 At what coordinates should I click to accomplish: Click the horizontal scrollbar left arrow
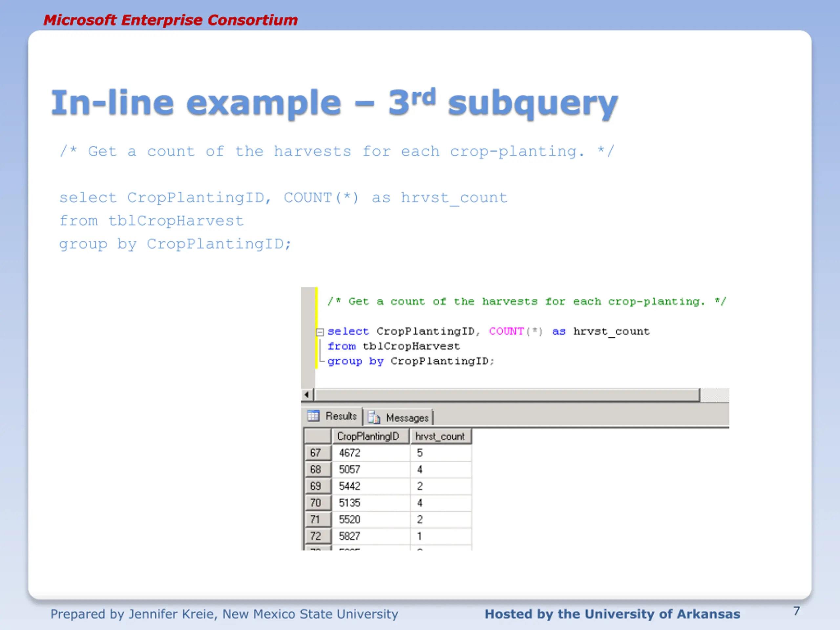tap(307, 394)
